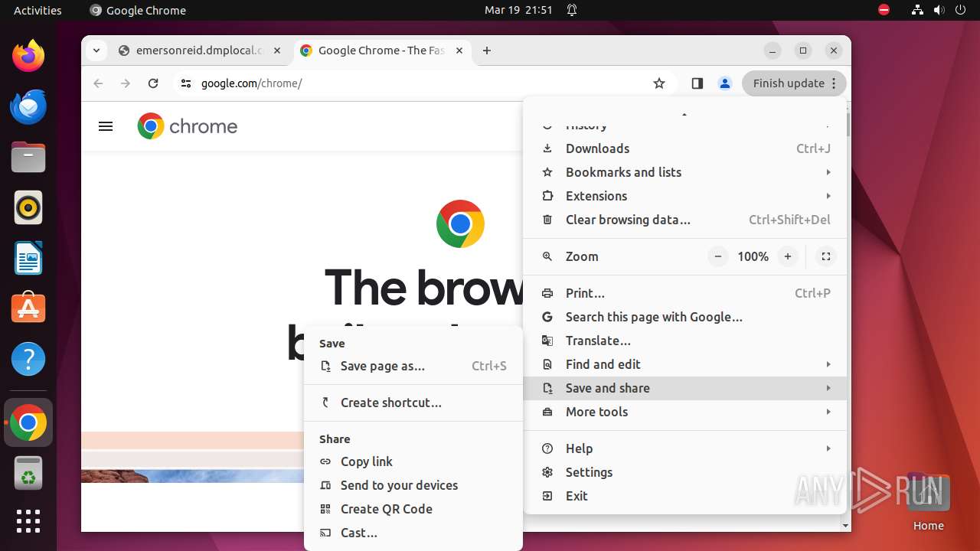Screen dimensions: 980x551
Task: Increase zoom with the plus button
Action: coord(787,256)
